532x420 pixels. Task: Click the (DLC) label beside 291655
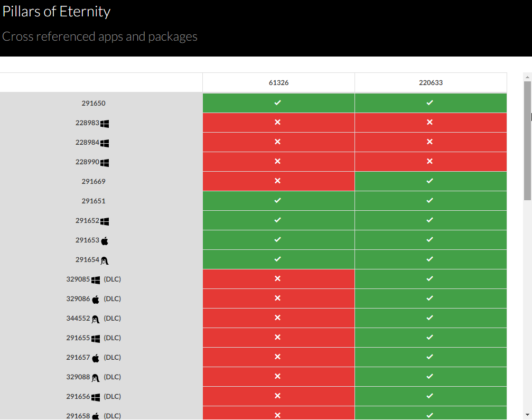(x=112, y=338)
